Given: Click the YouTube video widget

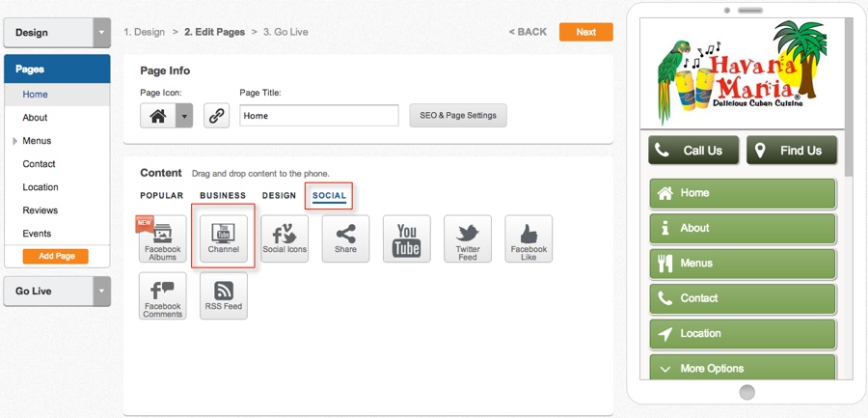Looking at the screenshot, I should coord(406,238).
